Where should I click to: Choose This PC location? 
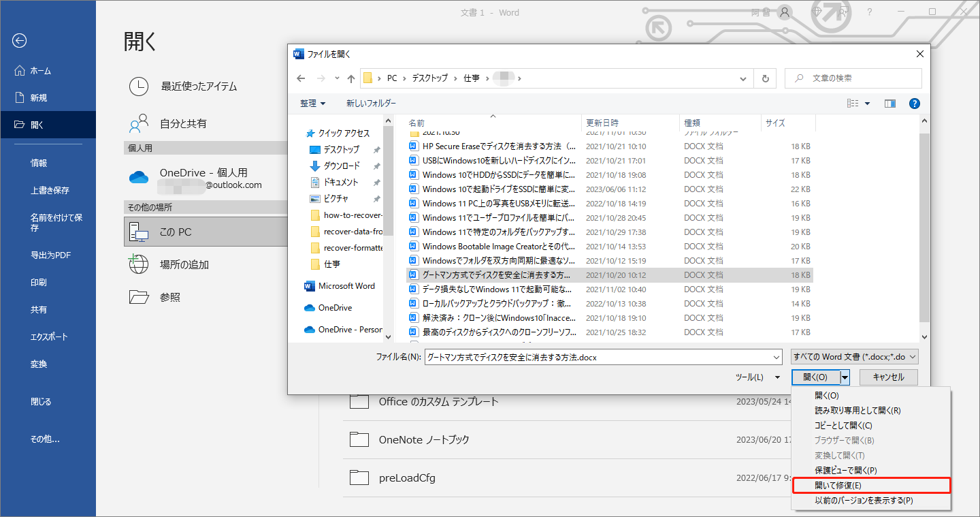pyautogui.click(x=205, y=232)
